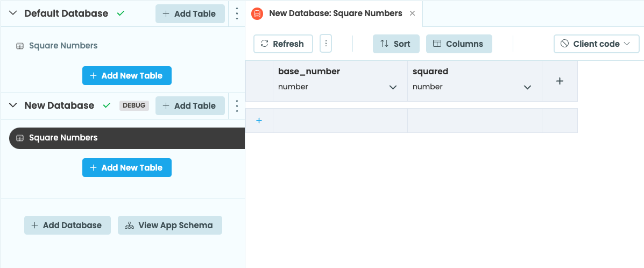Screen dimensions: 644x268
Task: Collapse the New Database section
Action: point(13,105)
